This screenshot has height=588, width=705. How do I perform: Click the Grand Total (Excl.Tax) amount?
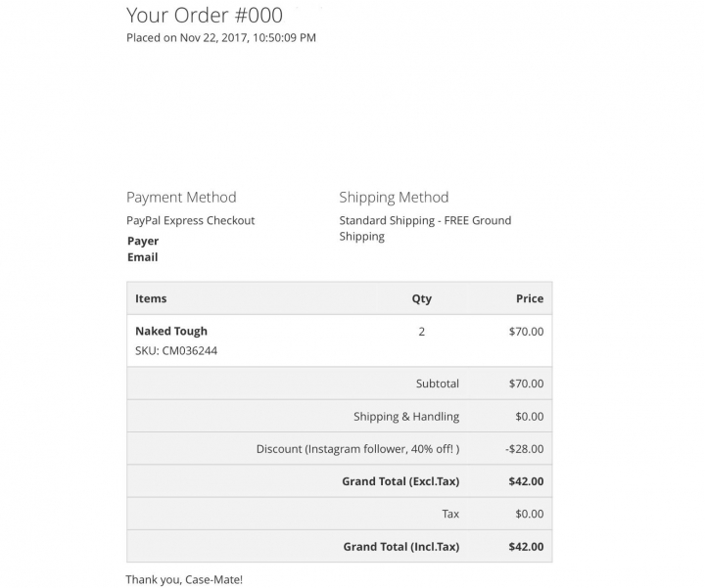(x=526, y=481)
